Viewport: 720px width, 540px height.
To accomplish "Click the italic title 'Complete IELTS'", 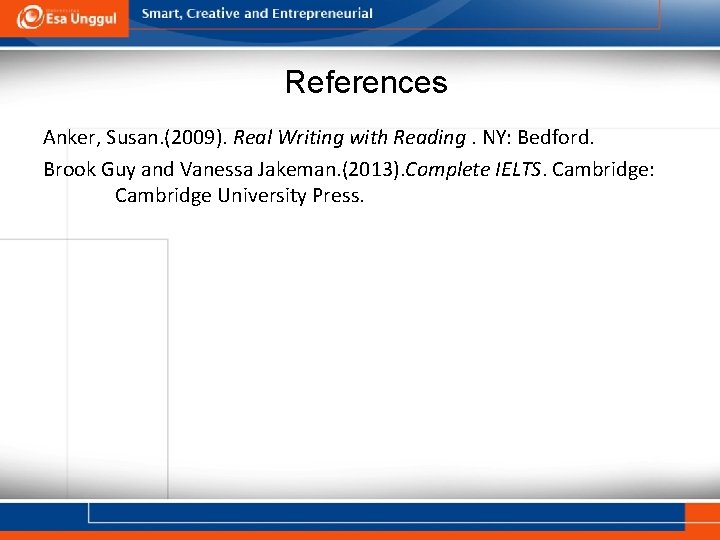I will point(473,170).
